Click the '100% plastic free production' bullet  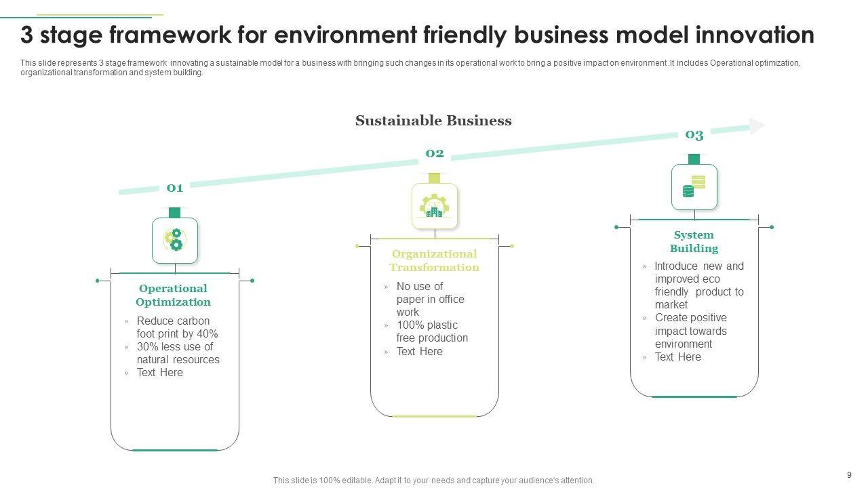[432, 331]
